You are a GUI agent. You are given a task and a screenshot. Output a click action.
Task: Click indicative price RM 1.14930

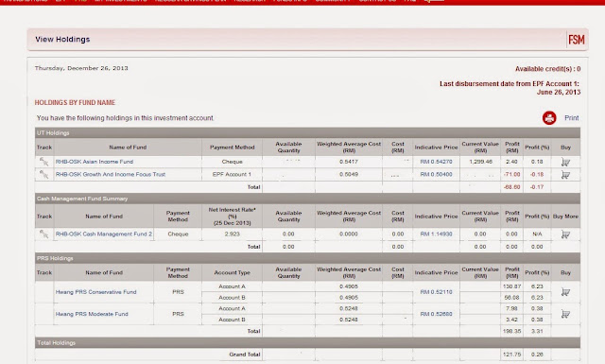[x=436, y=234]
